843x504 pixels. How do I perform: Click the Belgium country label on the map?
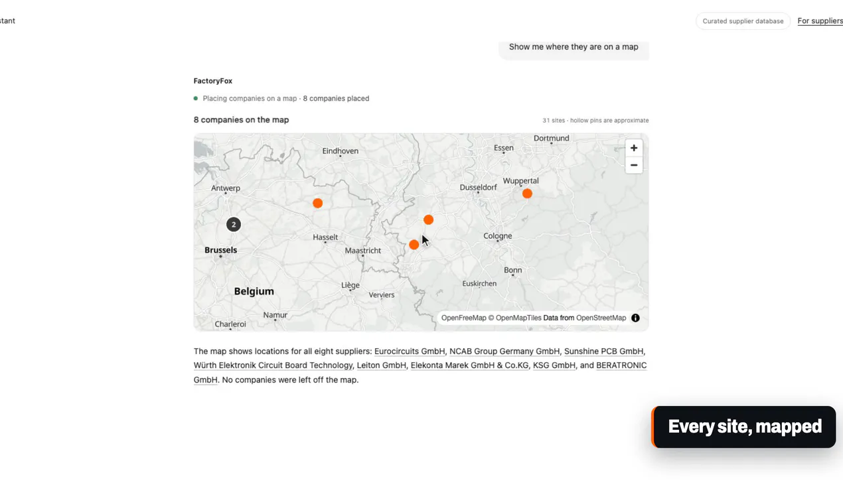click(x=254, y=291)
